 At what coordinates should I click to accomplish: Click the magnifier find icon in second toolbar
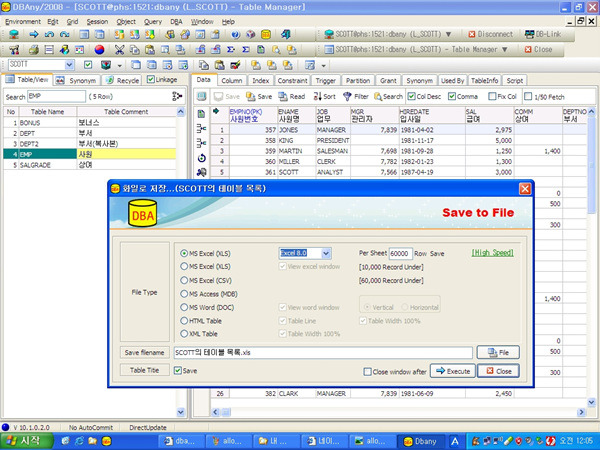(x=276, y=50)
